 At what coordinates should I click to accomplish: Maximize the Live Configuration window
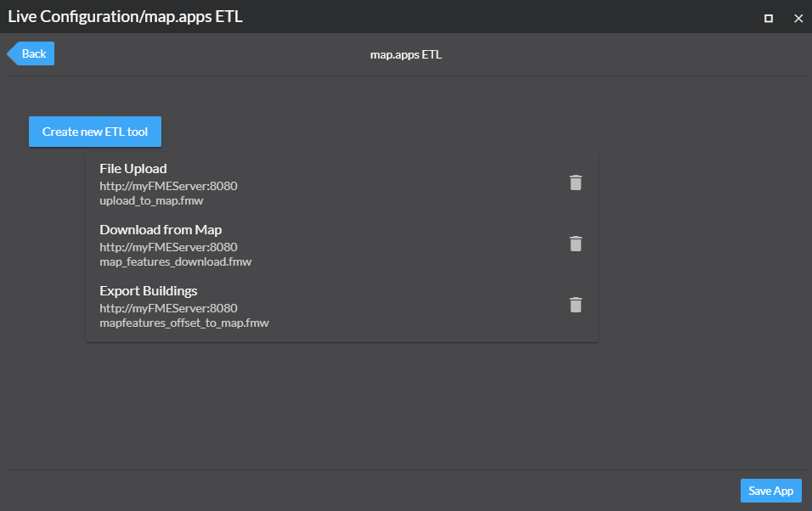click(769, 18)
